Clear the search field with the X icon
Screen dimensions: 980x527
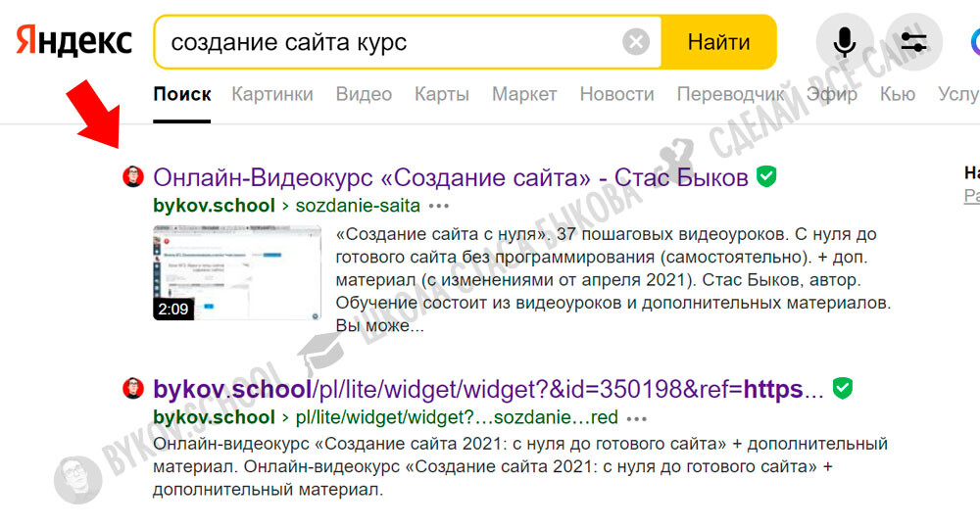click(x=636, y=42)
